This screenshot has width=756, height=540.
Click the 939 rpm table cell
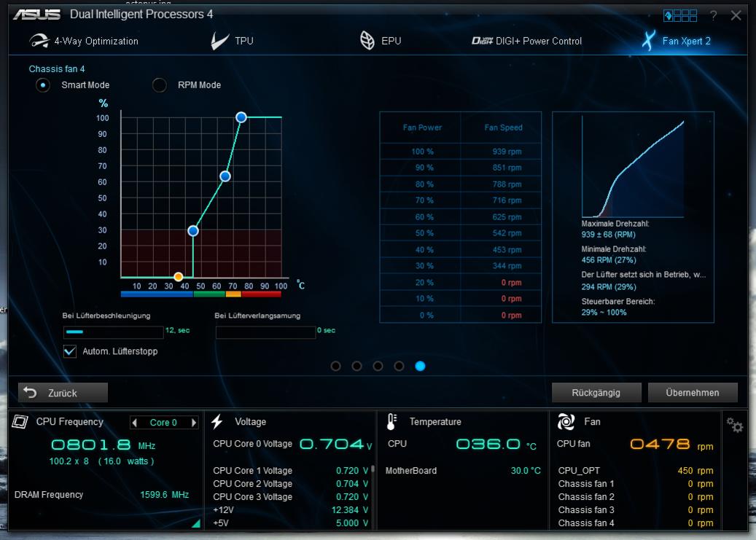[507, 152]
